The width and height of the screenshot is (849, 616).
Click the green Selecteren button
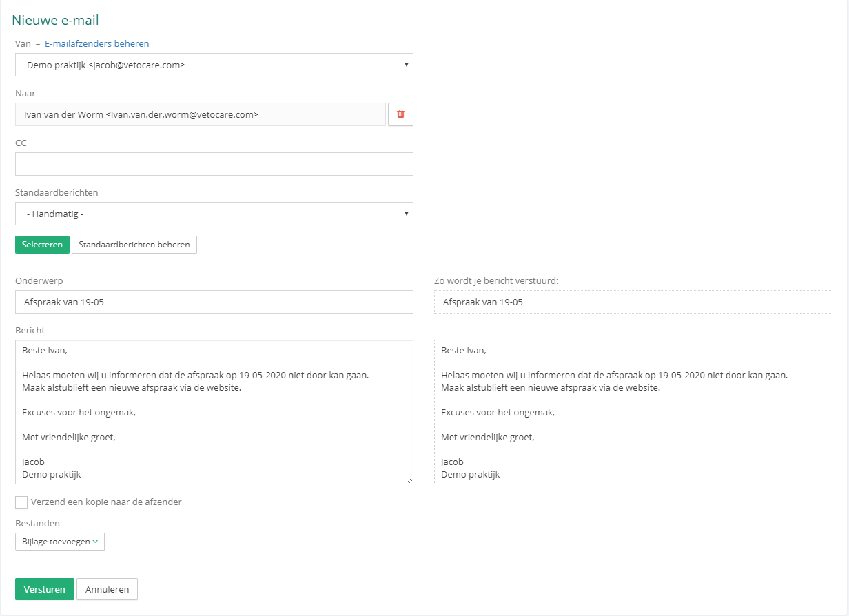tap(42, 245)
